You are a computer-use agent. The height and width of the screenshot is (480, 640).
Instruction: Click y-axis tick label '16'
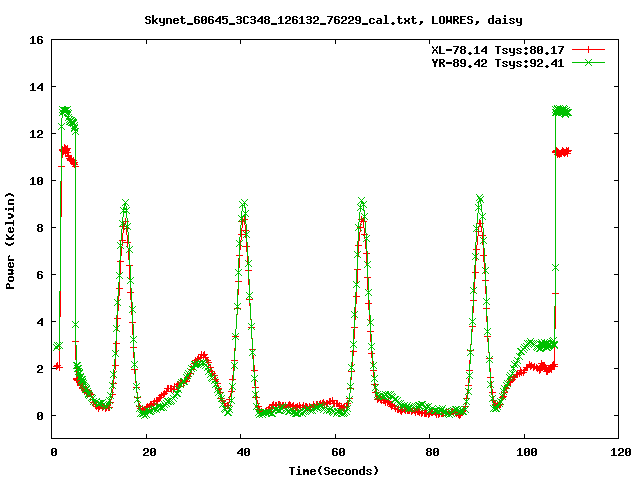coord(36,40)
